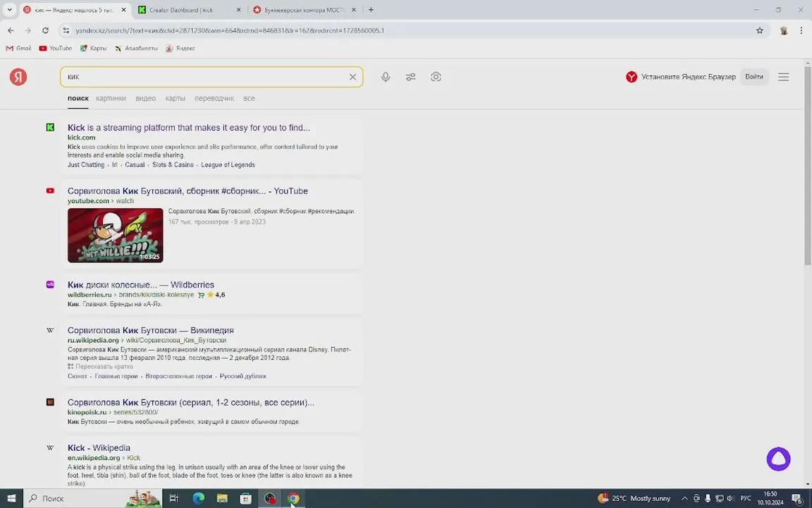Click the taskbar Поиск search box

coord(93,498)
